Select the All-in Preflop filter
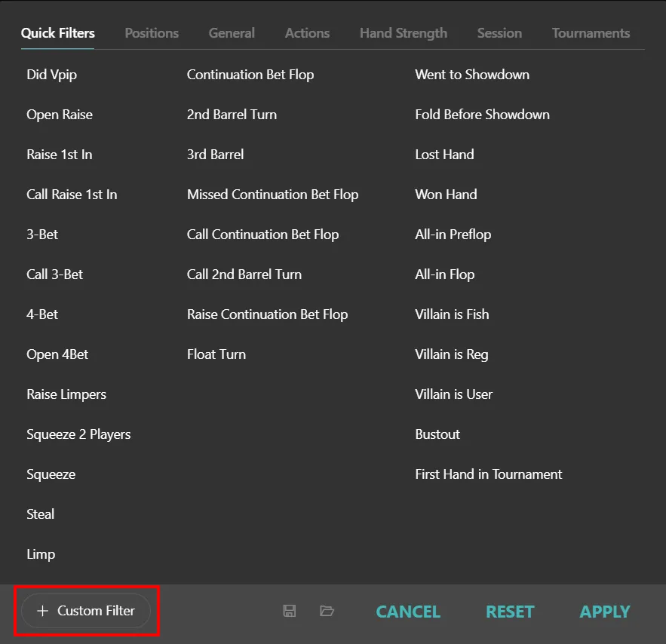Viewport: 666px width, 644px height. 453,235
